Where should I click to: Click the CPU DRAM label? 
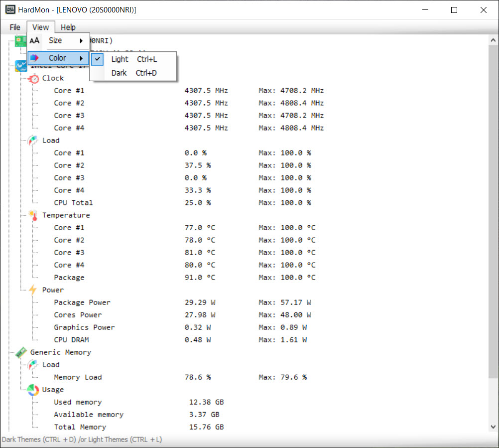(72, 340)
